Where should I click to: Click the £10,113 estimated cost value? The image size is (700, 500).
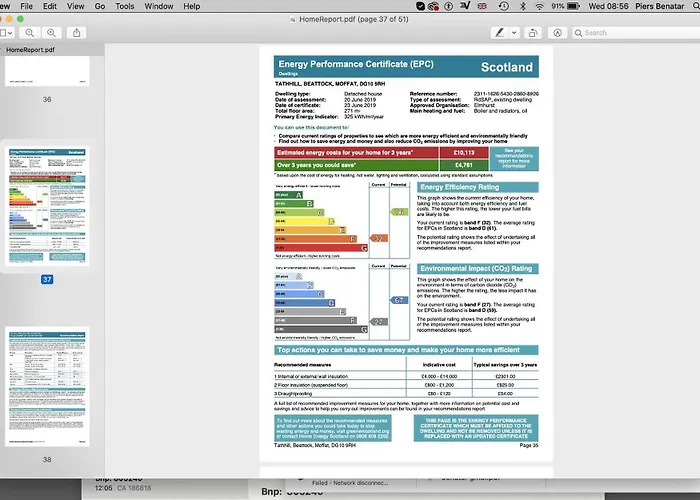pos(464,153)
